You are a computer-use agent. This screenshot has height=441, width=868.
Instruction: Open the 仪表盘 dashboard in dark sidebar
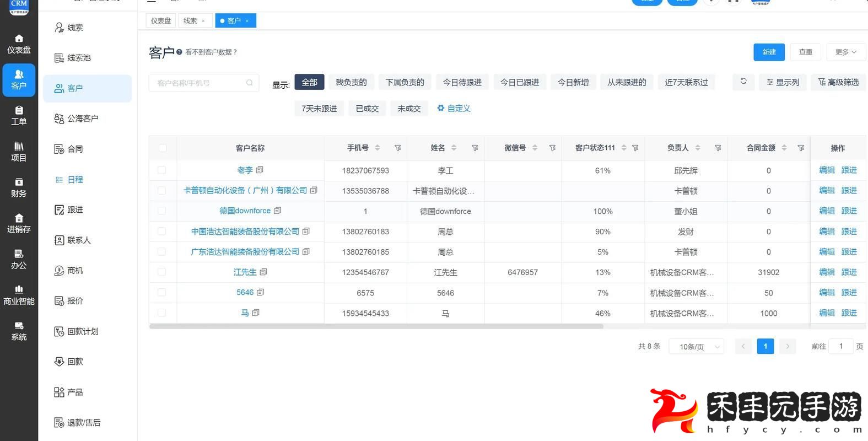point(19,44)
